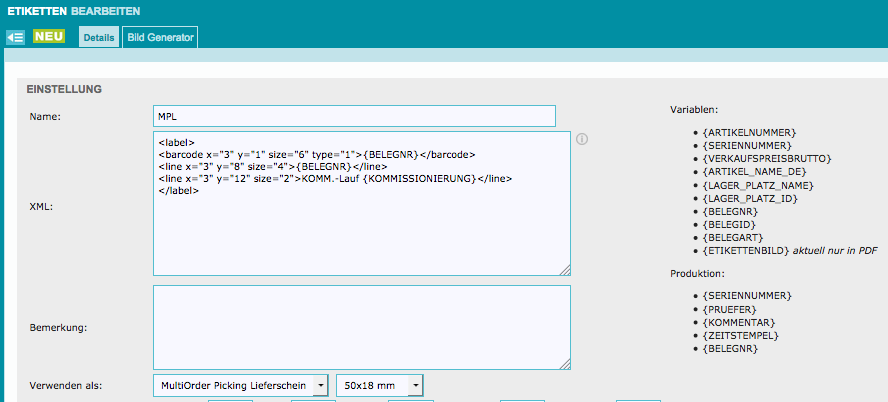Open the 50x18 mm label size dropdown

click(379, 385)
